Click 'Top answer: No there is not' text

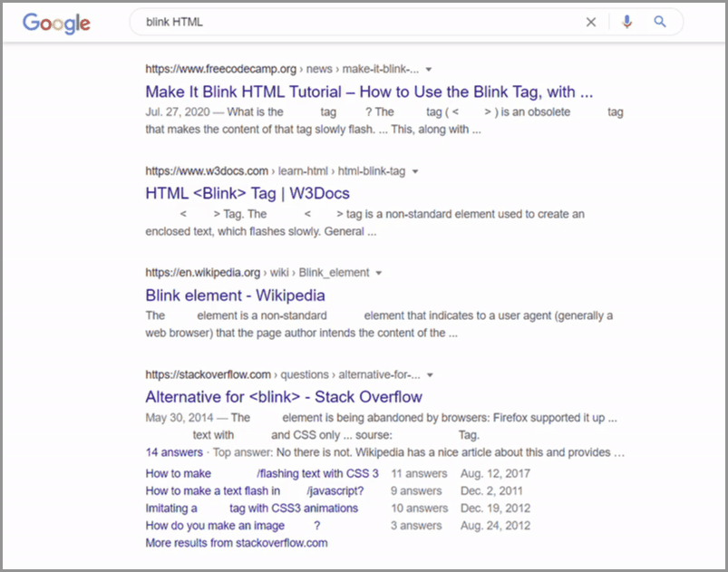(282, 452)
